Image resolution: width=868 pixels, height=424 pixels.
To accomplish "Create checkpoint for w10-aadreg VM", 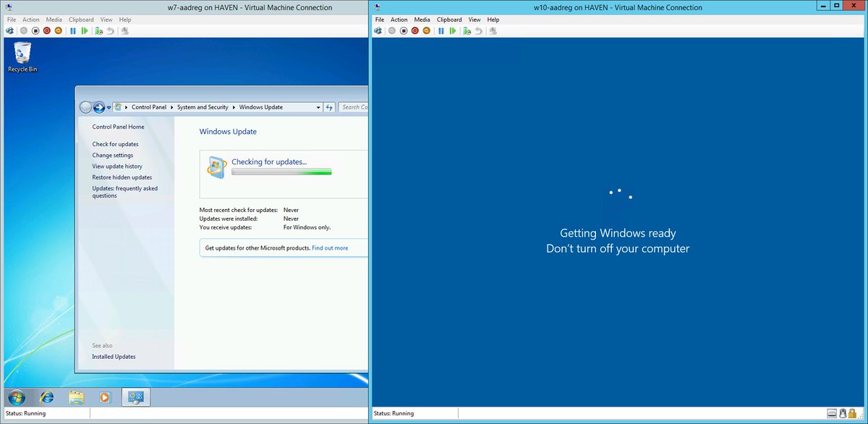I will point(467,30).
